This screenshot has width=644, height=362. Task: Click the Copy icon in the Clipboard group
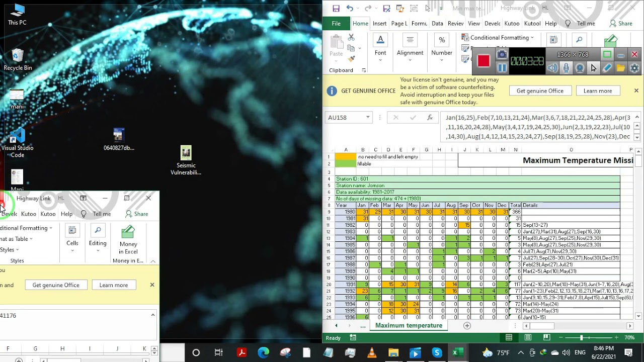coord(351,48)
